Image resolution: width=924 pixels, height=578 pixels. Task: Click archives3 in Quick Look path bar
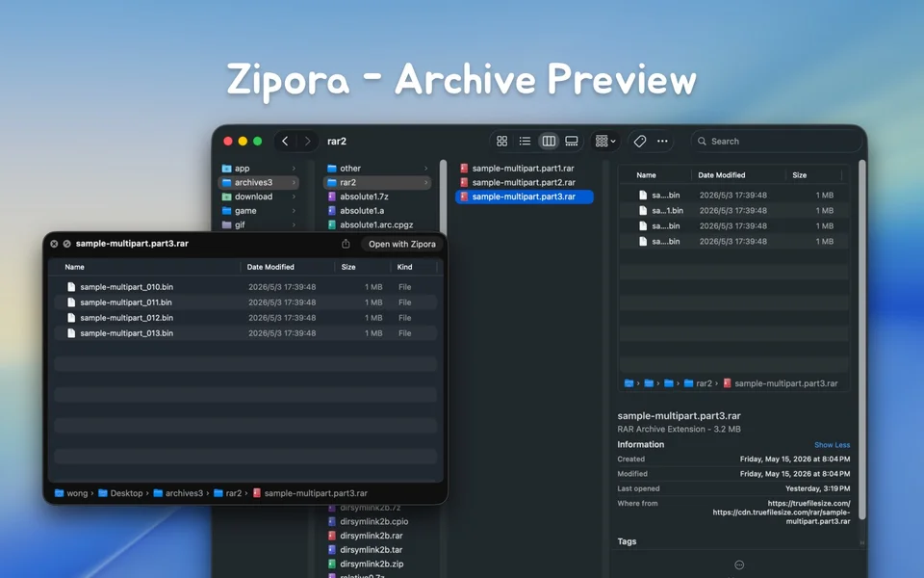(178, 493)
